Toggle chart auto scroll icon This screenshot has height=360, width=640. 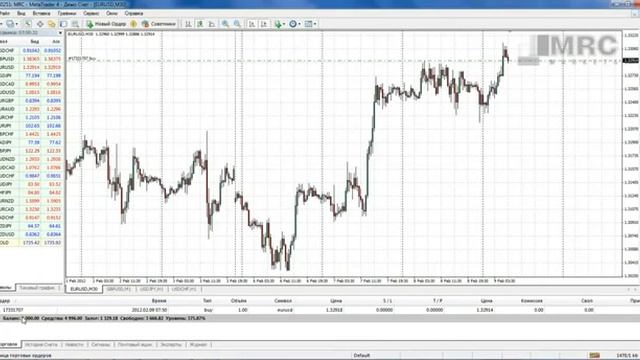tap(252, 24)
